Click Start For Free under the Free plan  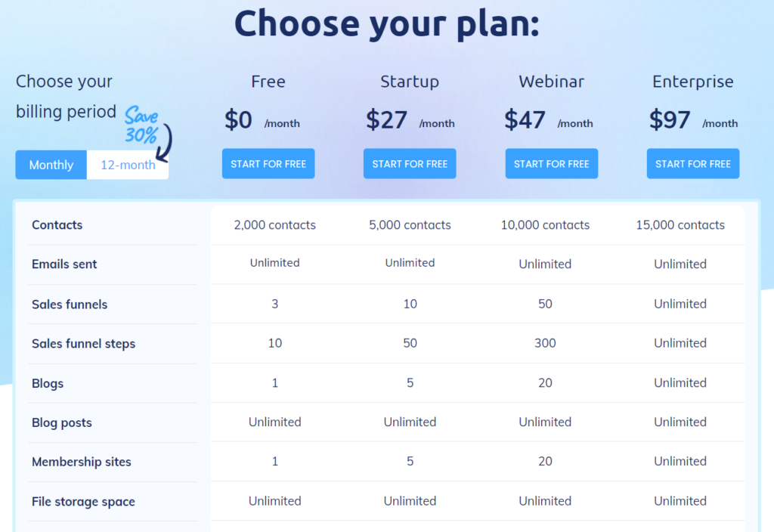pos(268,163)
